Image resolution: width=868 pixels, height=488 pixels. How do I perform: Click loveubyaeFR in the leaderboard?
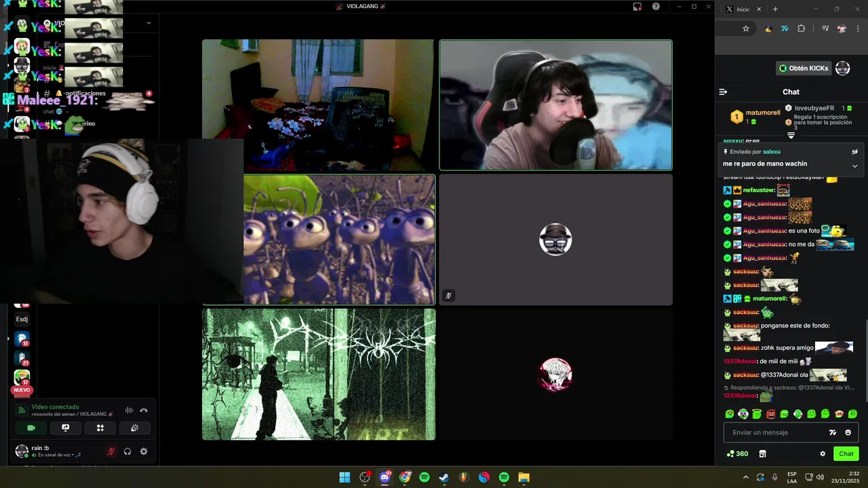814,108
